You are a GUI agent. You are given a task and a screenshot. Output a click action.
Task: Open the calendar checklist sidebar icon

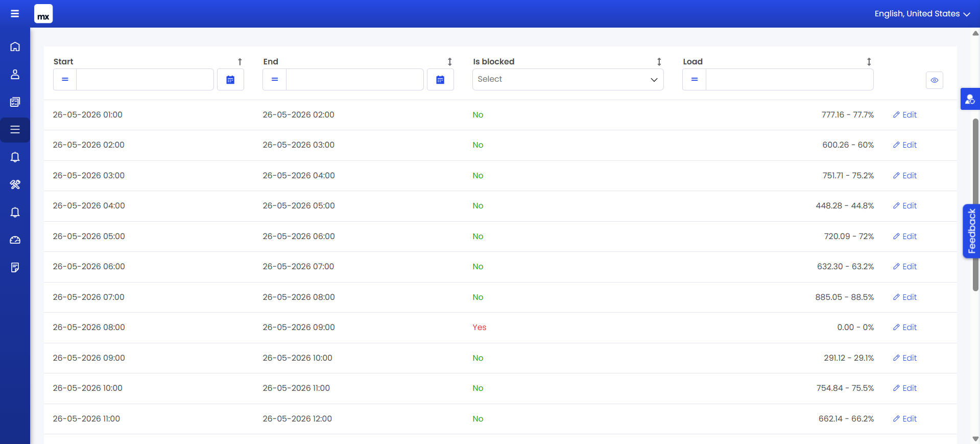(15, 102)
